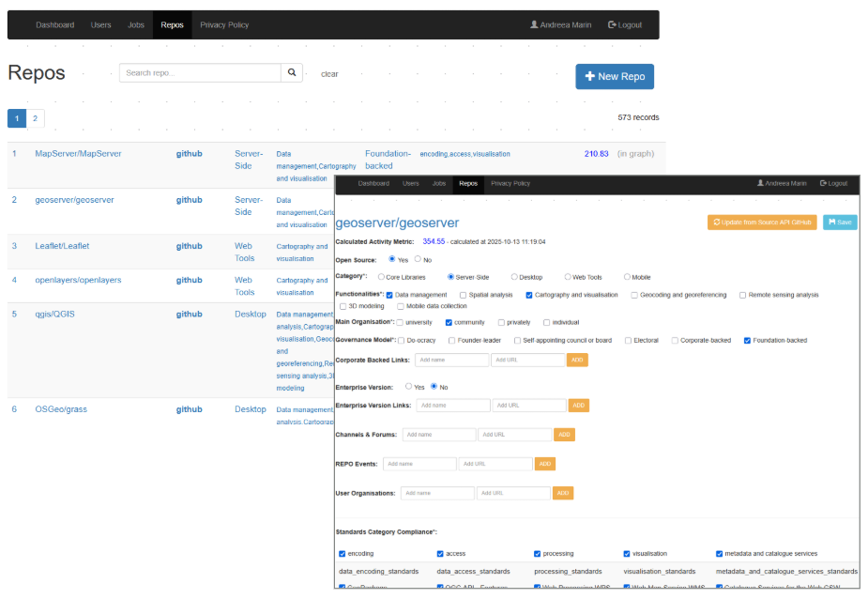Enable the university main organisation checkbox
The height and width of the screenshot is (599, 868).
click(400, 322)
